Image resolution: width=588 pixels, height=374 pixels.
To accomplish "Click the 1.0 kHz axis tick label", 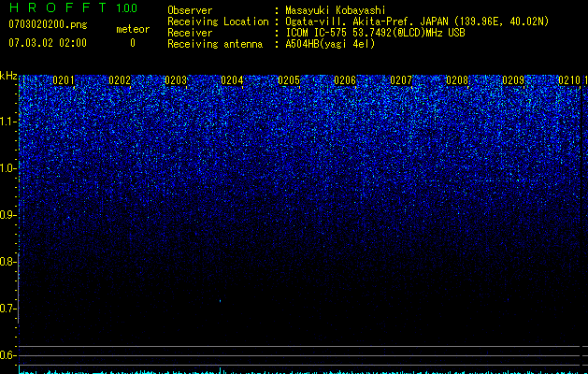I will click(x=8, y=168).
